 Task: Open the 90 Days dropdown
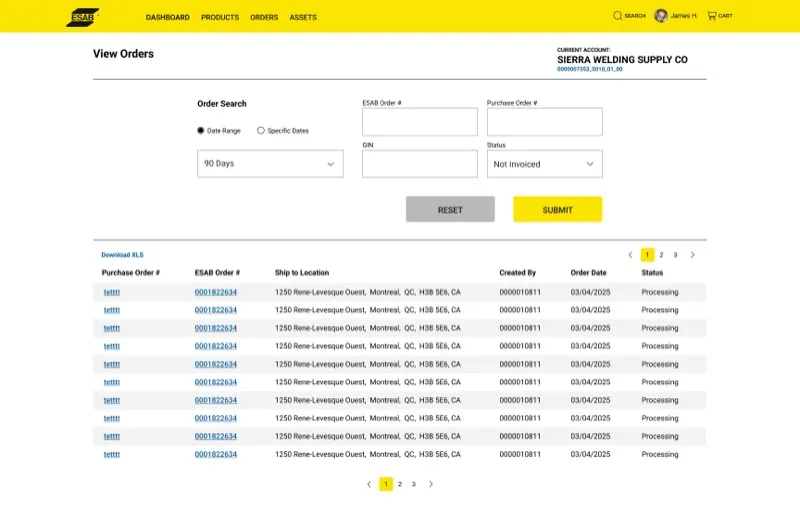270,164
